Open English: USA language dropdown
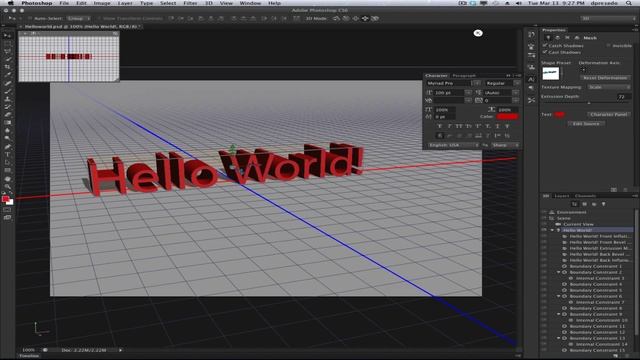The image size is (640, 360). tap(453, 145)
